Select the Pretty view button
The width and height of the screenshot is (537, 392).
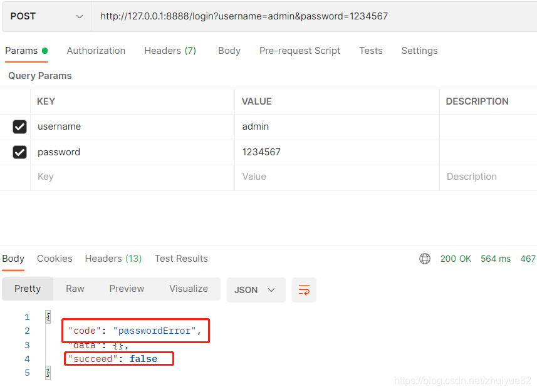tap(28, 289)
